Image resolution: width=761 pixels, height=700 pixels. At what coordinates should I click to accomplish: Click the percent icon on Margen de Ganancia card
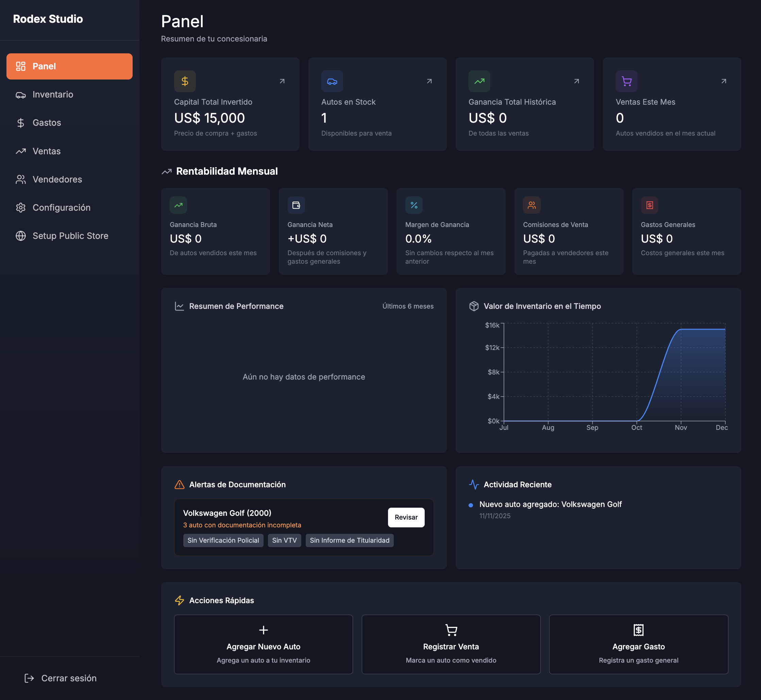[413, 205]
